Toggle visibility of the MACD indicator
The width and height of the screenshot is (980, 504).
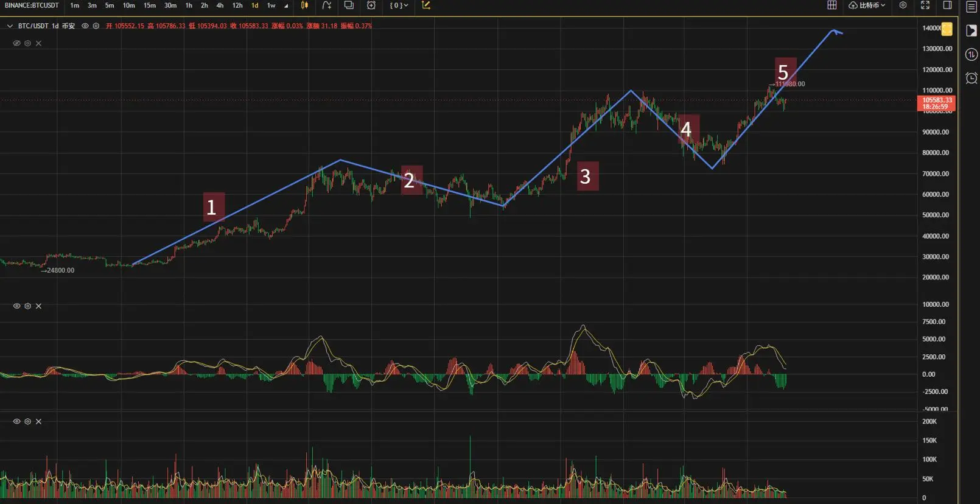click(x=16, y=306)
